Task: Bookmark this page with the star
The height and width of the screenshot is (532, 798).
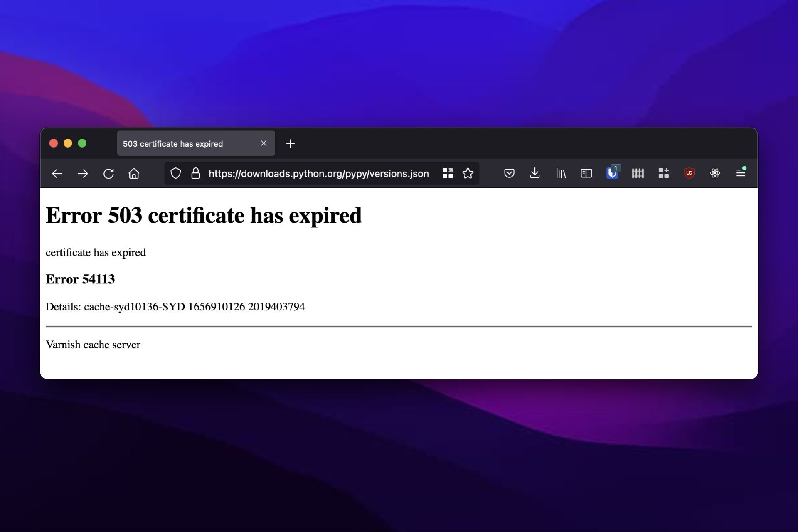Action: (468, 173)
